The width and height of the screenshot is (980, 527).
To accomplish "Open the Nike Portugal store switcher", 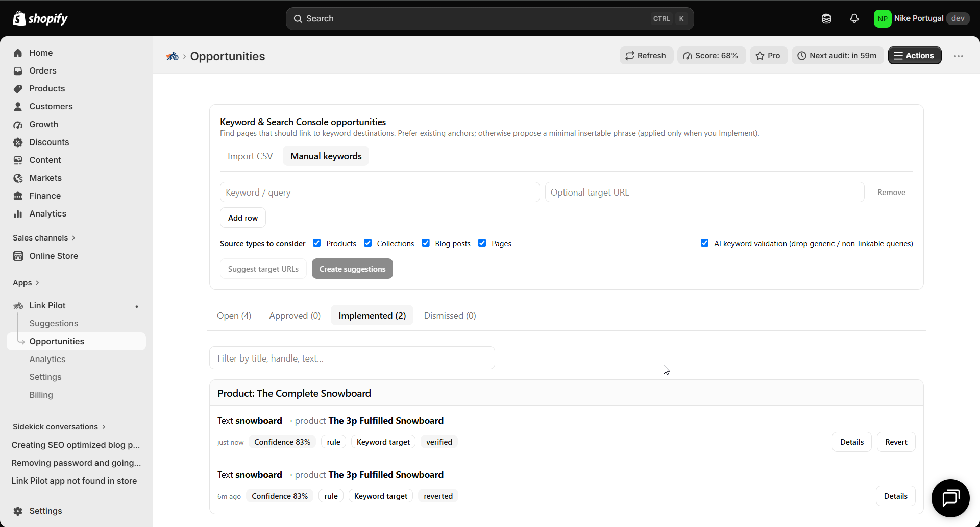I will coord(922,18).
